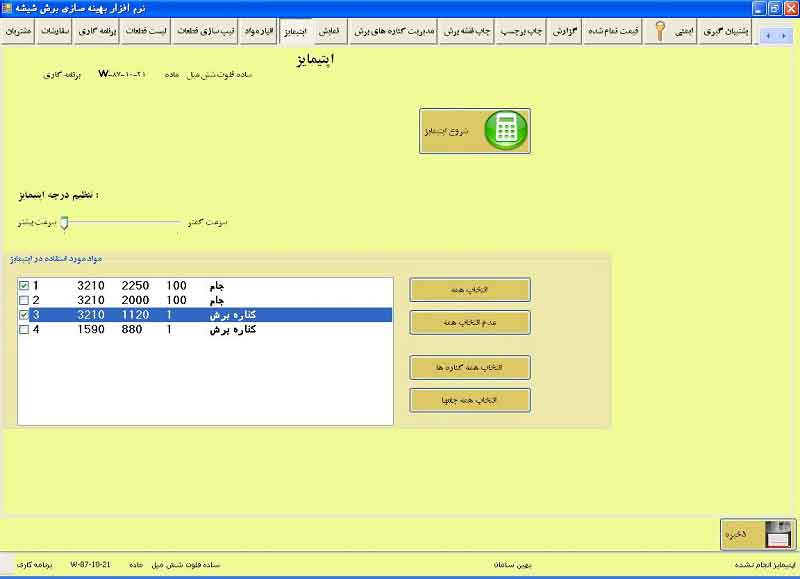Click the status text اپتیمایز انجام نشده
800x579 pixels.
pyautogui.click(x=765, y=565)
